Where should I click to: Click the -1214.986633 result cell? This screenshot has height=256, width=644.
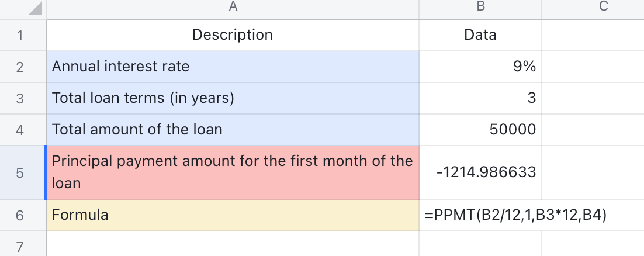click(x=480, y=172)
